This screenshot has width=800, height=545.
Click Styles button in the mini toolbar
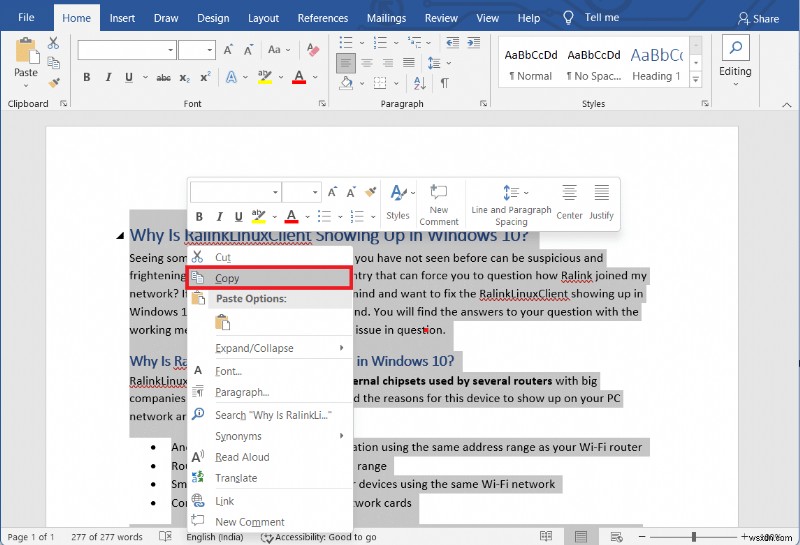tap(398, 203)
